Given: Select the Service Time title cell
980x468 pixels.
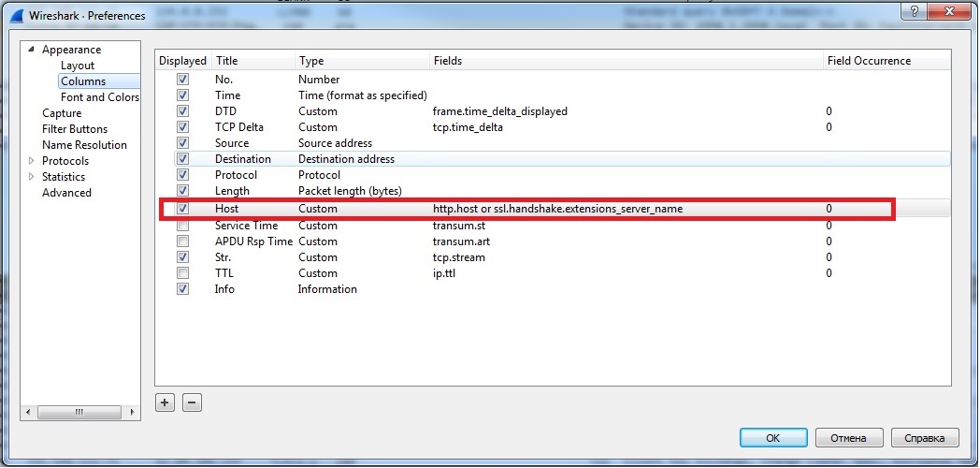Looking at the screenshot, I should (x=246, y=226).
